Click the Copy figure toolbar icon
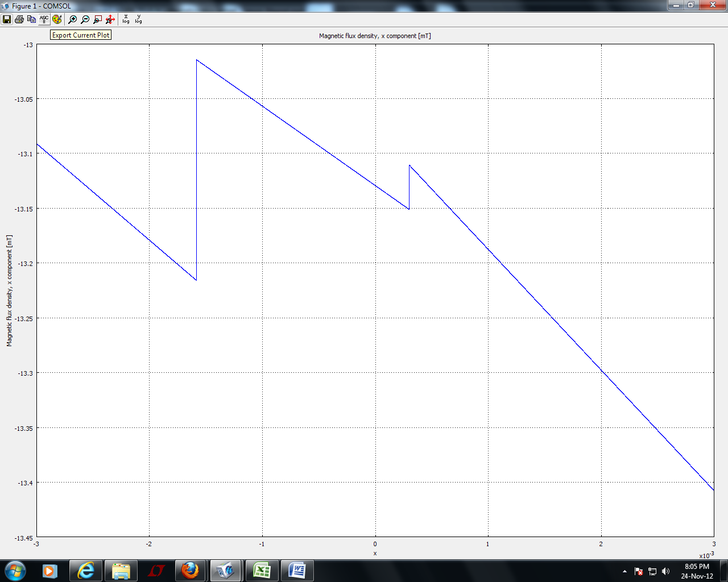The height and width of the screenshot is (582, 728). click(32, 19)
